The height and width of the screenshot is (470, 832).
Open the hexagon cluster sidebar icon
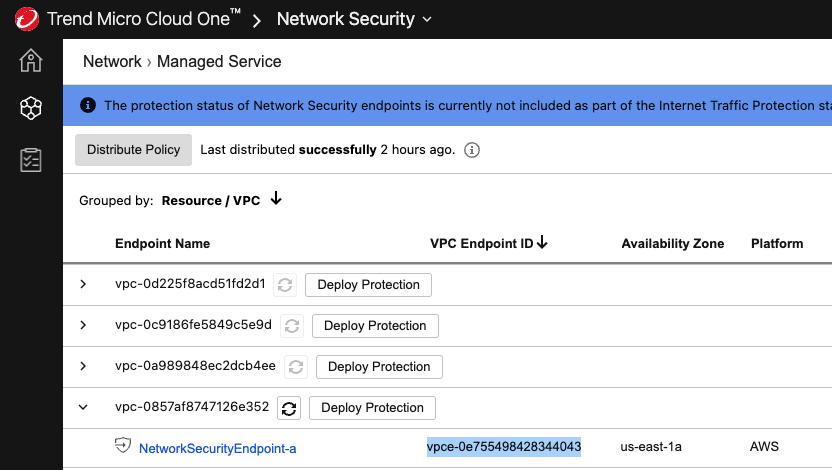tap(31, 108)
